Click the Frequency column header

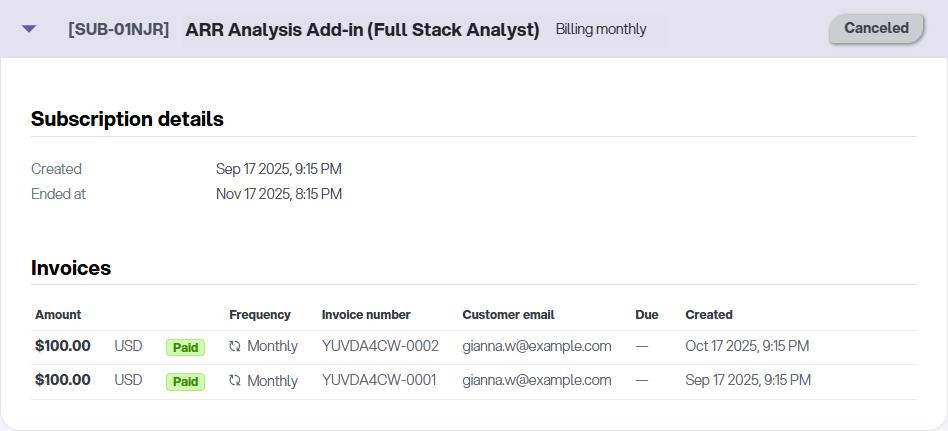pyautogui.click(x=260, y=314)
